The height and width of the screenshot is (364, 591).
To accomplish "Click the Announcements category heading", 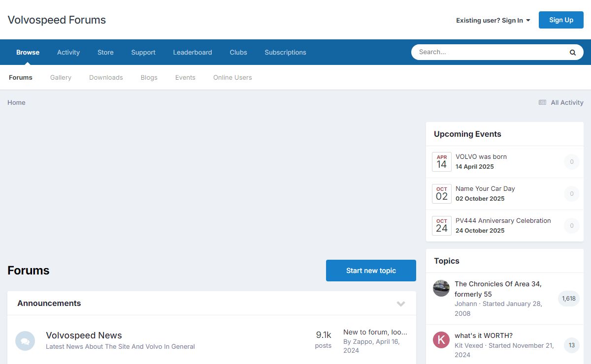I will point(49,303).
